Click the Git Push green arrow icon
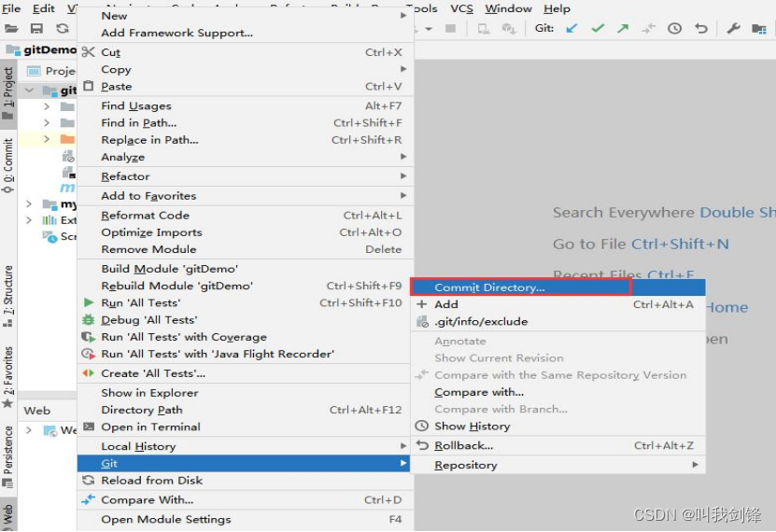776x532 pixels. pos(623,29)
